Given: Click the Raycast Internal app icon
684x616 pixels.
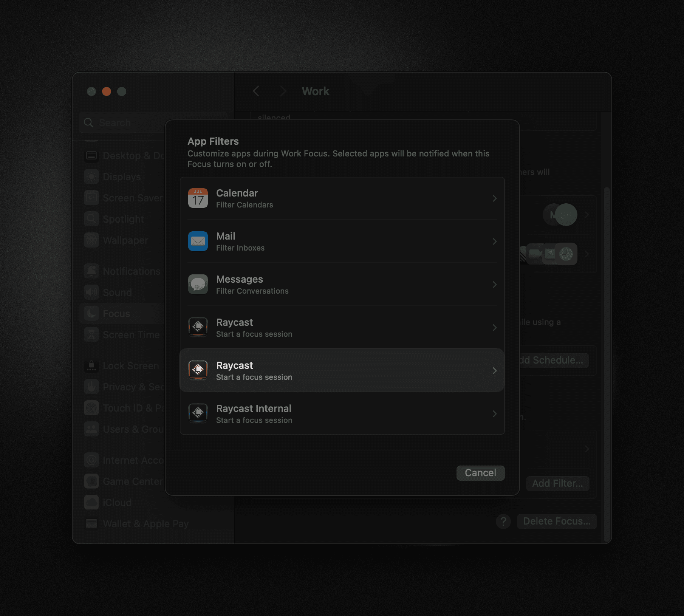Looking at the screenshot, I should pyautogui.click(x=198, y=413).
